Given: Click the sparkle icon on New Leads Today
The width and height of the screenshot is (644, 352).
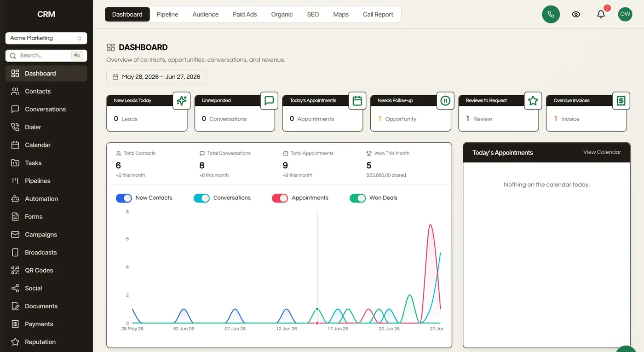Looking at the screenshot, I should coord(182,101).
